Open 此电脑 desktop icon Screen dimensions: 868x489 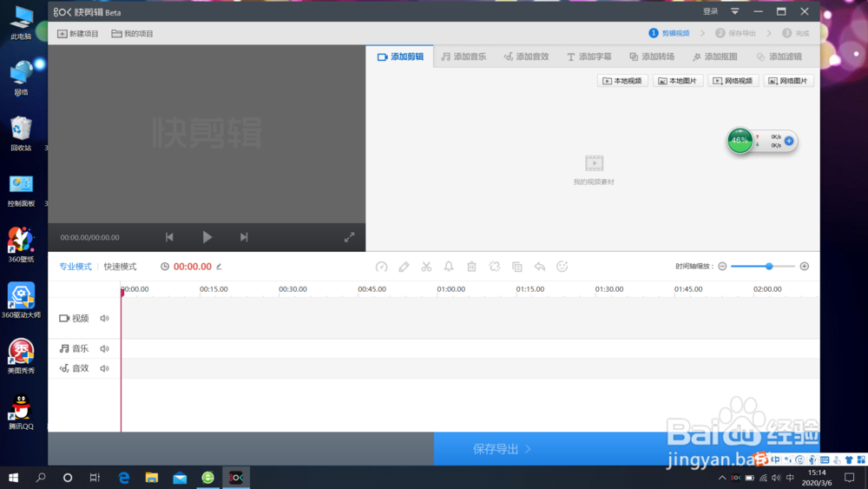pyautogui.click(x=21, y=23)
